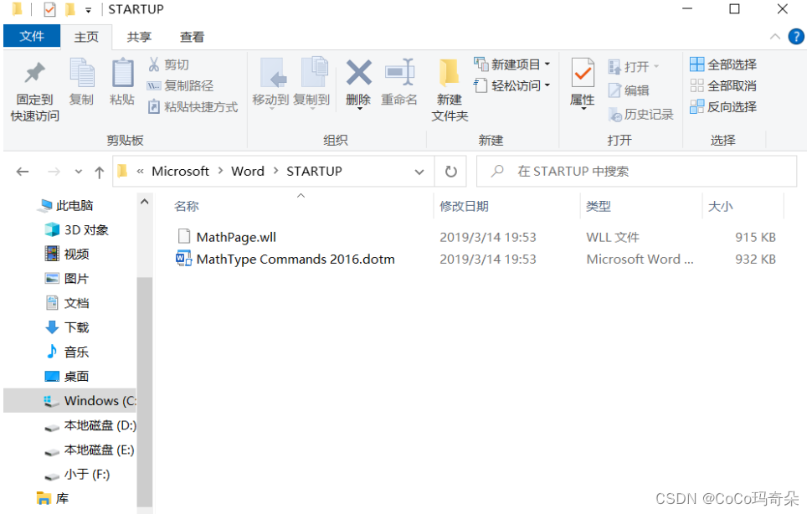Click Select none in ribbon
The width and height of the screenshot is (812, 514).
coord(723,85)
